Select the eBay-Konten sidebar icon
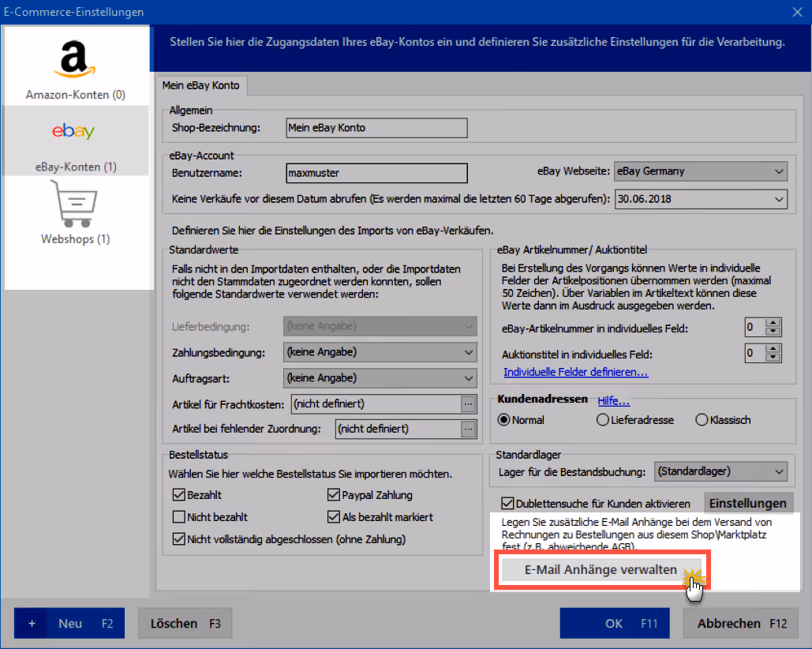Image resolution: width=812 pixels, height=649 pixels. click(73, 131)
